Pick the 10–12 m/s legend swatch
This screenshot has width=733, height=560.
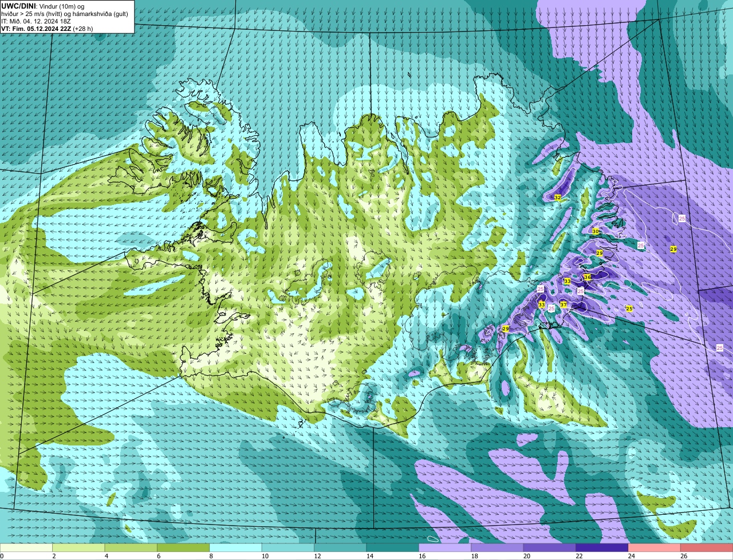click(288, 548)
